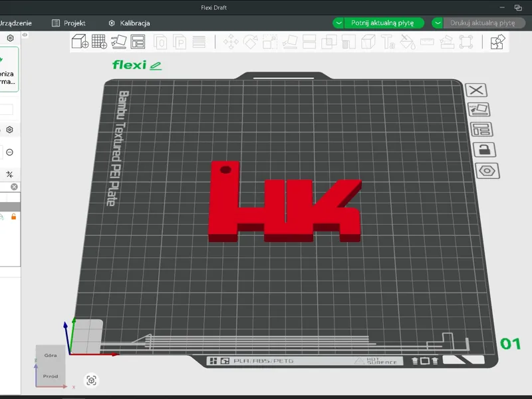
Task: Select the Move tool
Action: coord(231,42)
